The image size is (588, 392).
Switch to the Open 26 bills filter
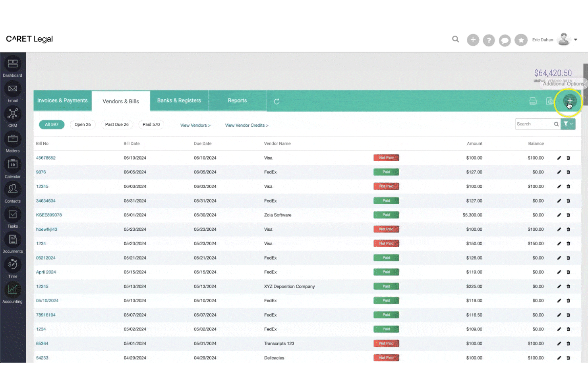(x=83, y=124)
